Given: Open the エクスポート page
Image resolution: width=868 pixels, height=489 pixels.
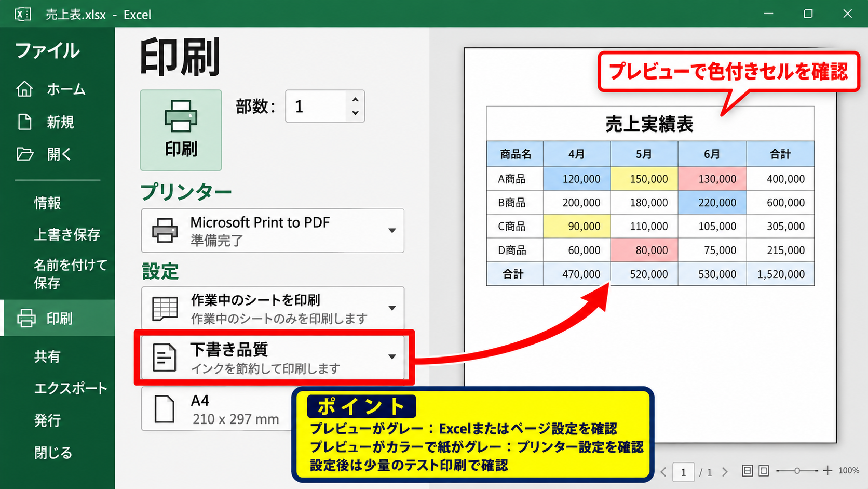Looking at the screenshot, I should 71,388.
